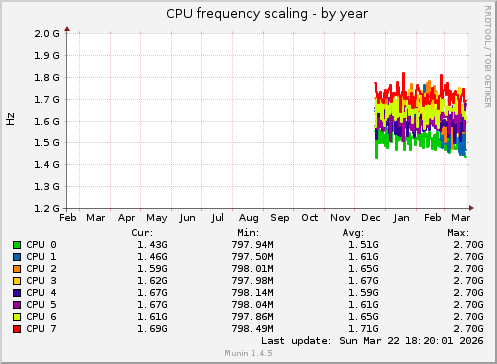
Task: Click CPU 0 average value 1.51G
Action: [363, 245]
